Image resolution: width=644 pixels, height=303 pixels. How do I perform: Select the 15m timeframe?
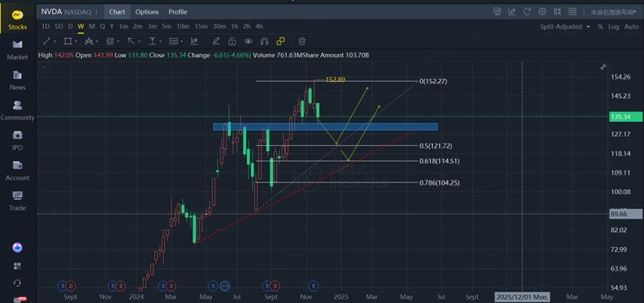click(201, 27)
